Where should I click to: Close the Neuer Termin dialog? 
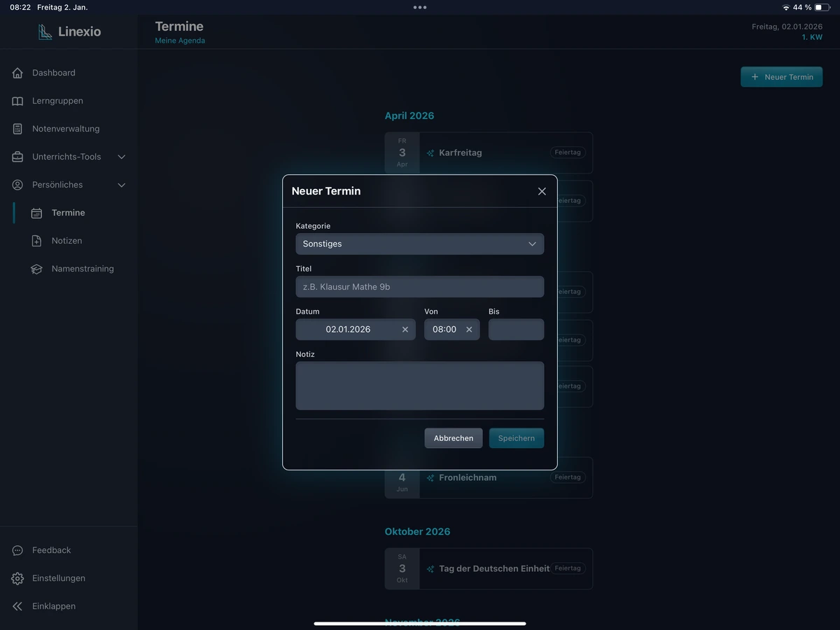tap(542, 191)
